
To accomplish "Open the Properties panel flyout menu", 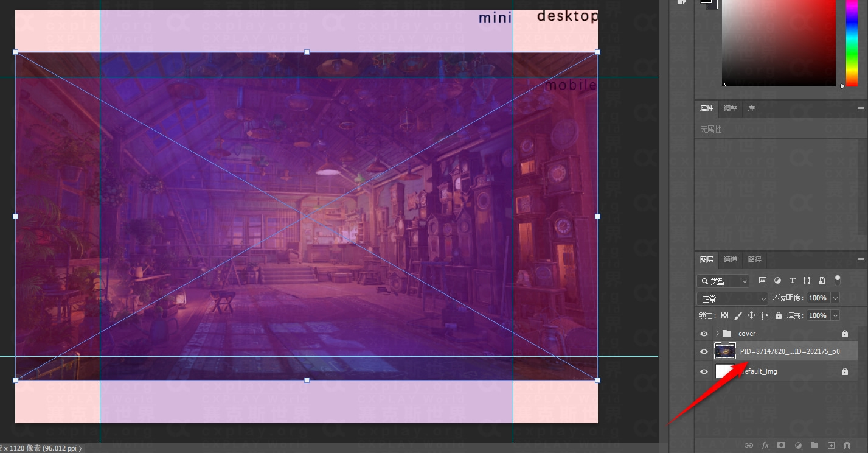I will 861,109.
